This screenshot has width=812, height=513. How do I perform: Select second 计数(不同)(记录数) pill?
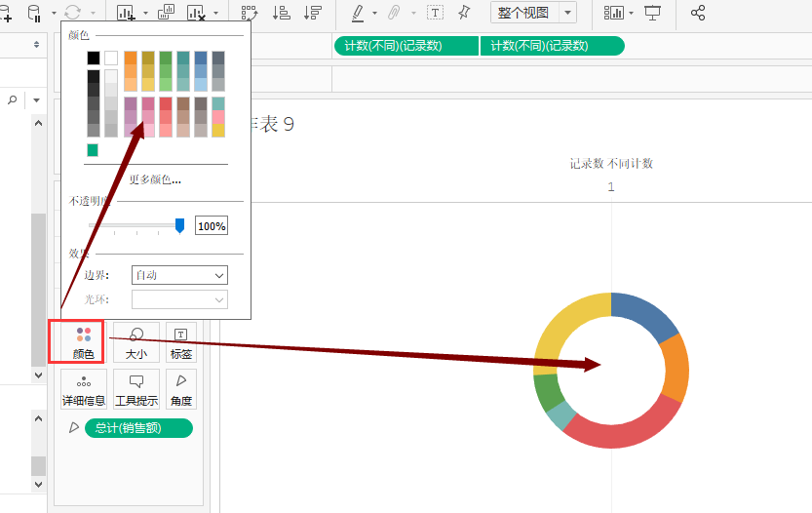pyautogui.click(x=552, y=46)
